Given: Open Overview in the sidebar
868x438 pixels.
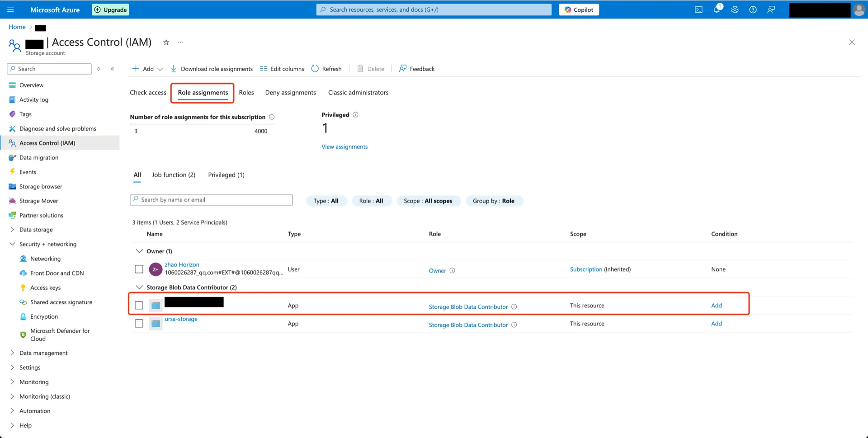Looking at the screenshot, I should point(31,85).
